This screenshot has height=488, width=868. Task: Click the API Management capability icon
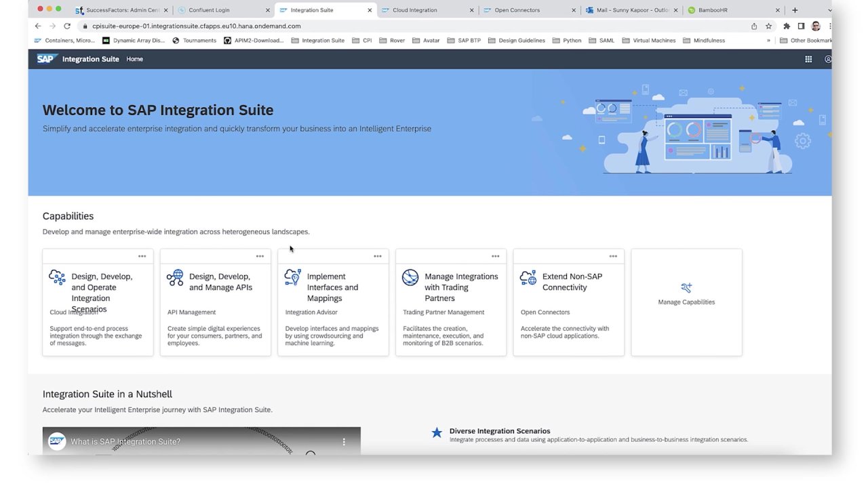(x=175, y=277)
